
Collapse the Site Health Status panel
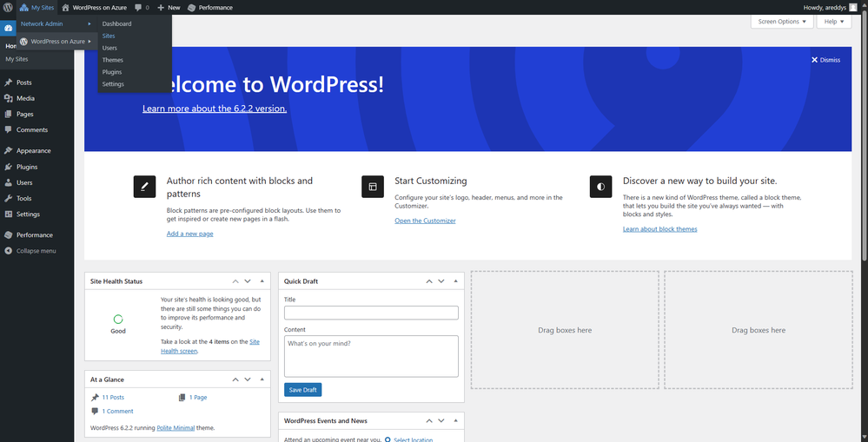[262, 281]
